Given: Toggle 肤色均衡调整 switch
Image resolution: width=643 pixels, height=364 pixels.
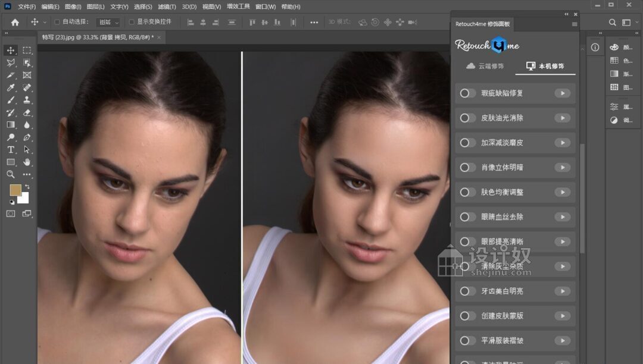Looking at the screenshot, I should [x=467, y=192].
